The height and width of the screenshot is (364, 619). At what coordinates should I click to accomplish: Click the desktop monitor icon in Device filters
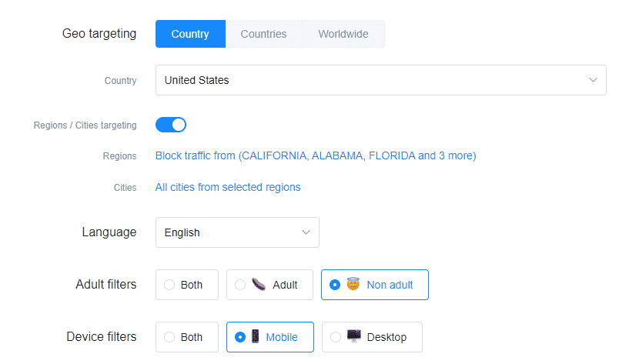pyautogui.click(x=353, y=336)
